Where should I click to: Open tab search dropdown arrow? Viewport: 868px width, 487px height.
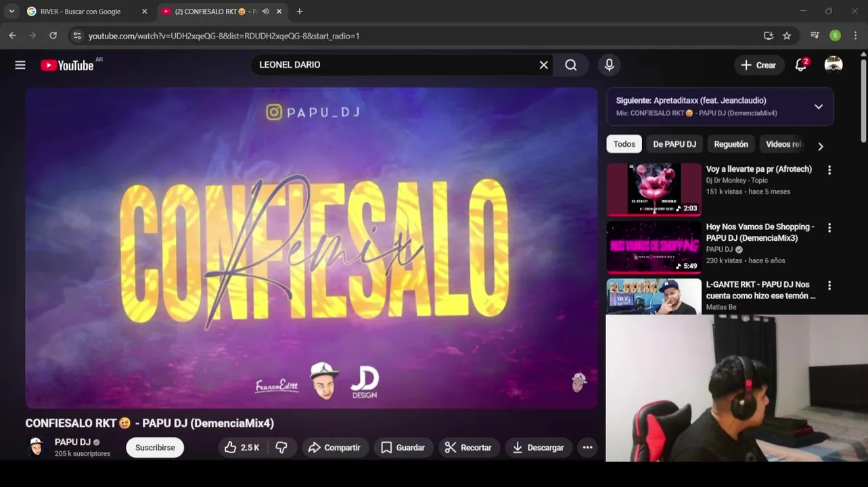pos(12,11)
